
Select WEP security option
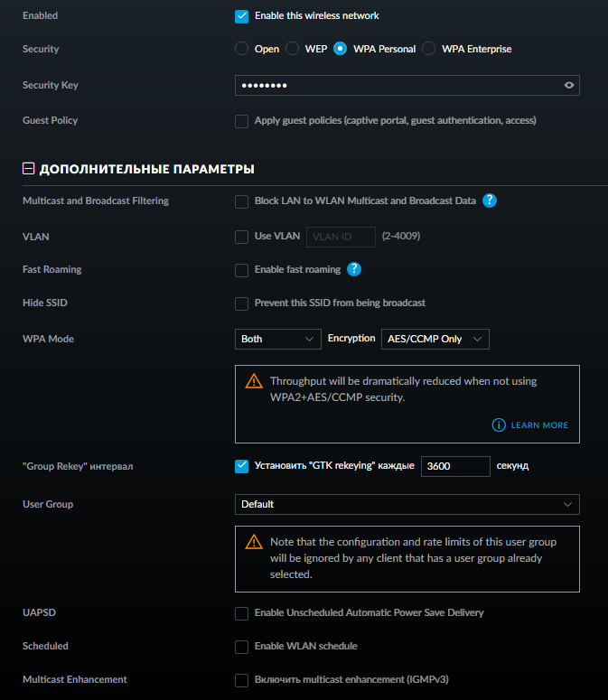(x=292, y=49)
